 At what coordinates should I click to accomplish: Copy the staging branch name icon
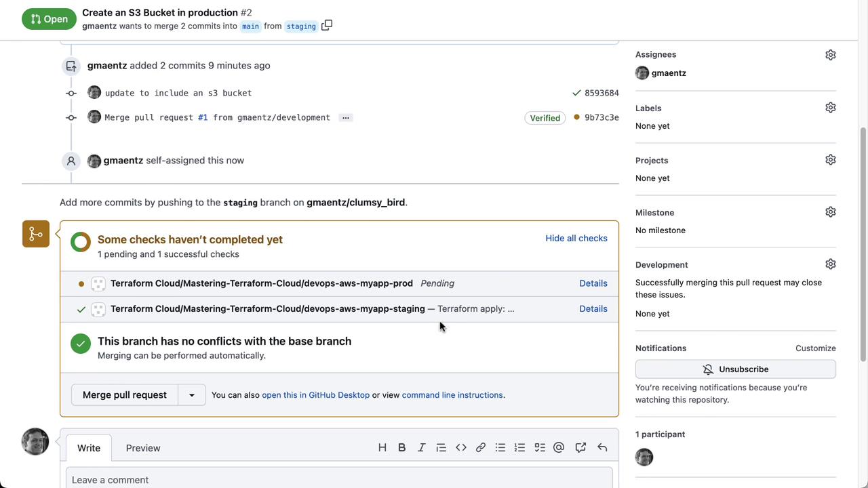(x=327, y=26)
